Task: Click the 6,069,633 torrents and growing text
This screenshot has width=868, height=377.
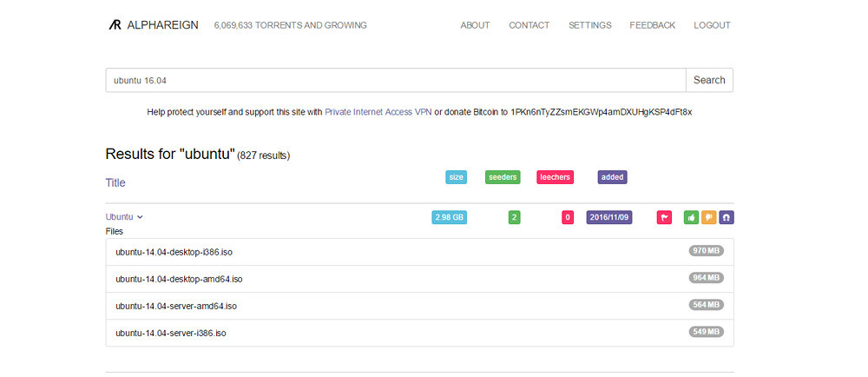Action: (x=291, y=25)
